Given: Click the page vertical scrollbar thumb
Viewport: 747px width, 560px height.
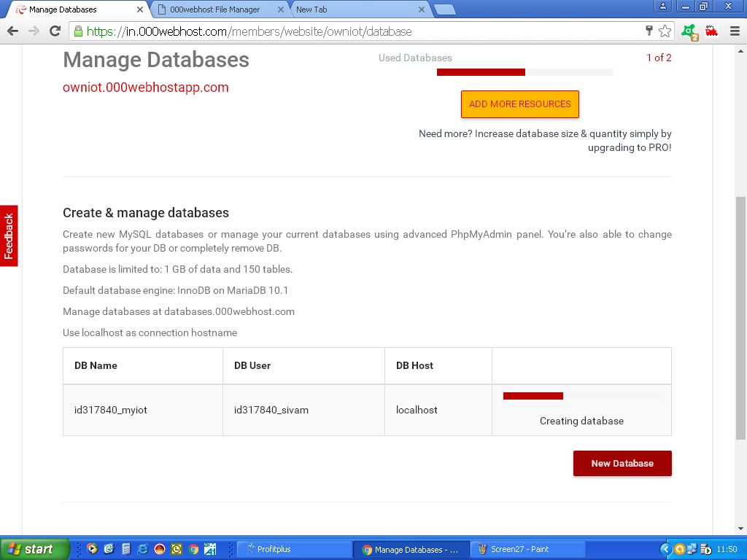Looking at the screenshot, I should [740, 318].
